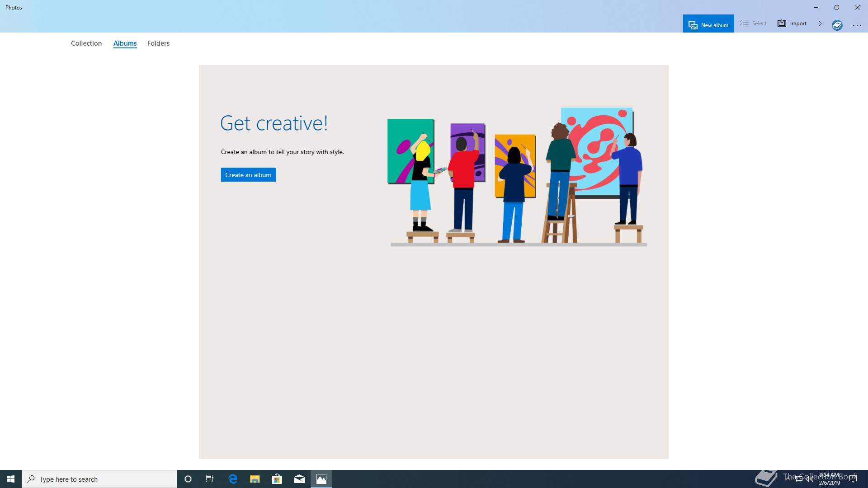868x488 pixels.
Task: Click the round blue account icon
Action: coord(837,25)
